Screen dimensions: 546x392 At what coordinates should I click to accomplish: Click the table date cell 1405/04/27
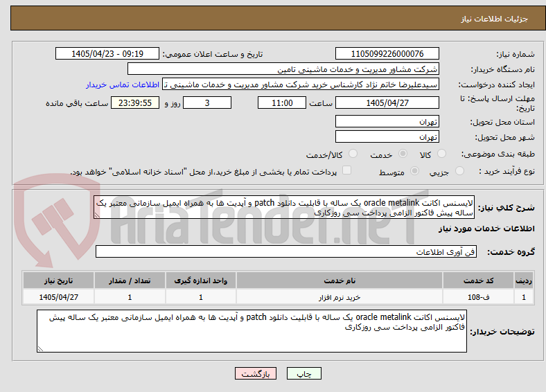(58, 297)
